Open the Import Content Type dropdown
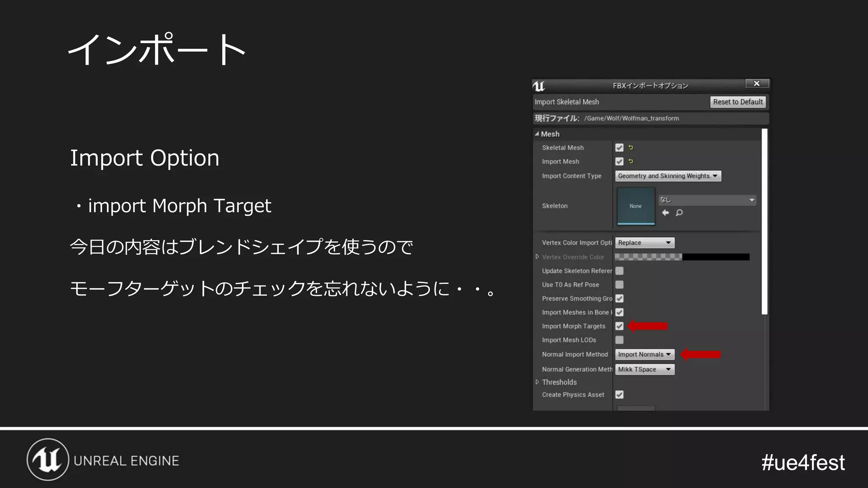 [668, 176]
